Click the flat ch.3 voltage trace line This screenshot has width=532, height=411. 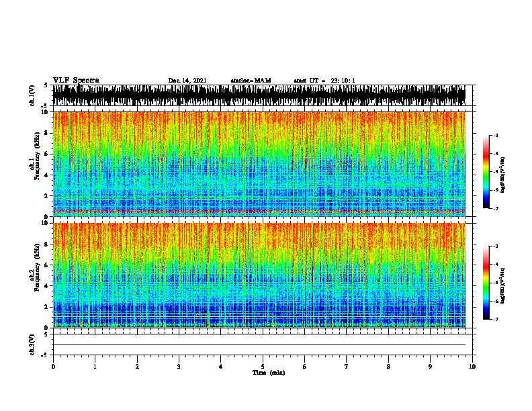[x=259, y=345]
